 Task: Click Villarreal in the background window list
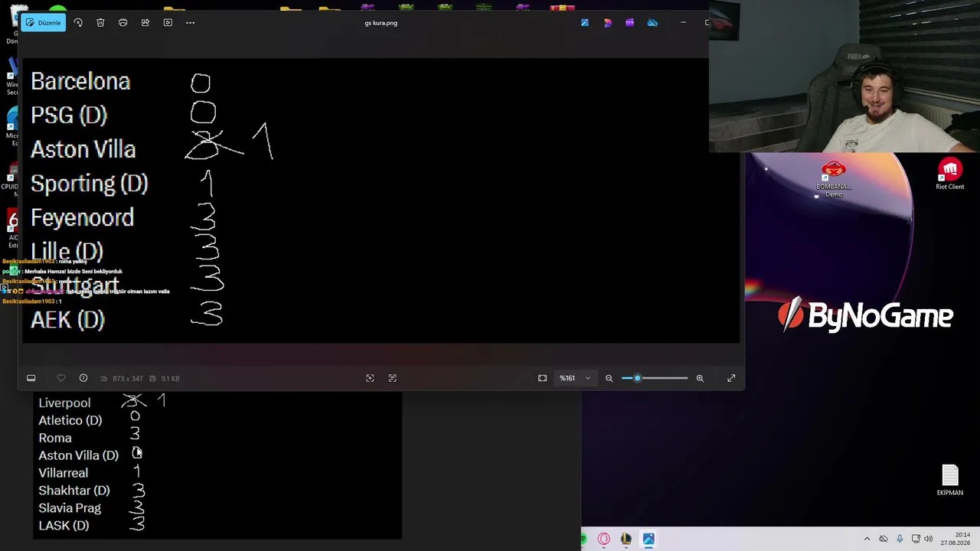tap(64, 473)
